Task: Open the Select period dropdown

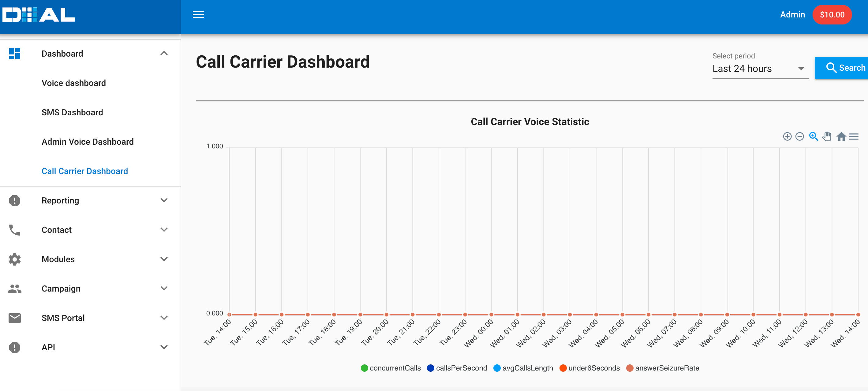Action: (760, 69)
